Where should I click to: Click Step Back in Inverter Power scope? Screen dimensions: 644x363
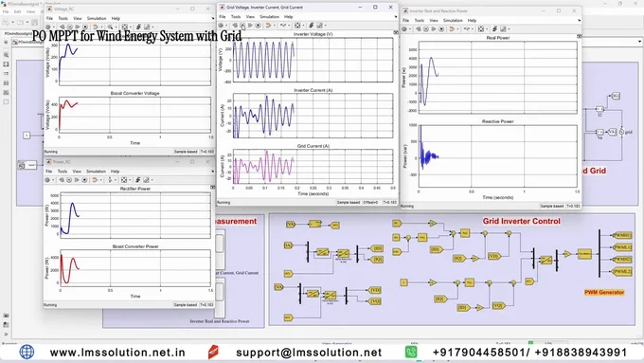(418, 28)
